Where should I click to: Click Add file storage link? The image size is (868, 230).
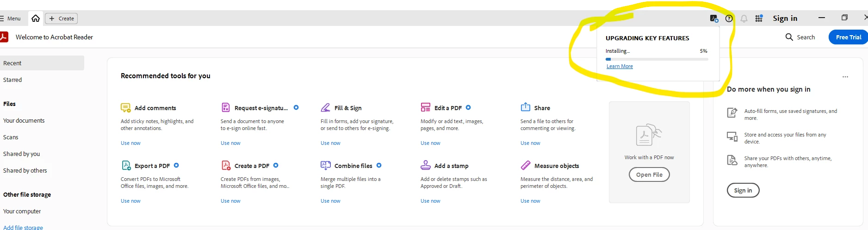23,227
